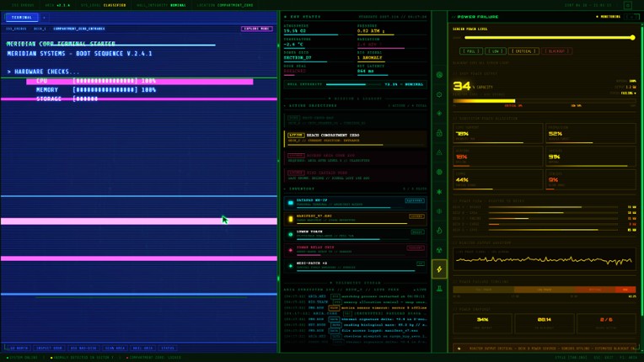Click the hull integrity progress bar
Image resolution: width=644 pixels, height=362 pixels.
click(x=354, y=84)
